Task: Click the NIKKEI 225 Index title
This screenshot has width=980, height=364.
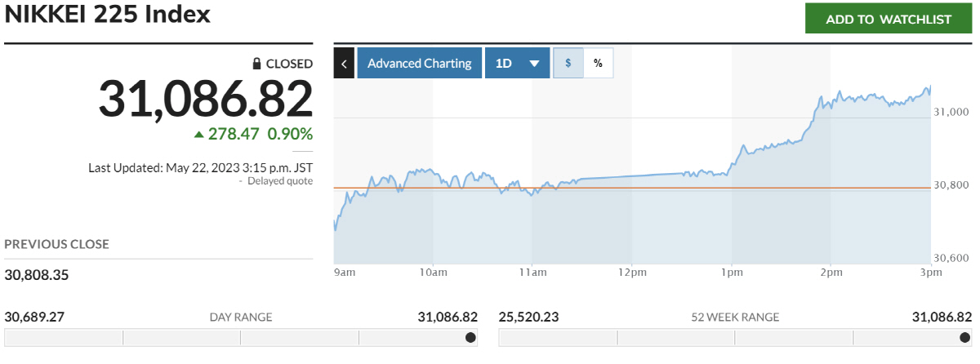Action: click(x=108, y=15)
